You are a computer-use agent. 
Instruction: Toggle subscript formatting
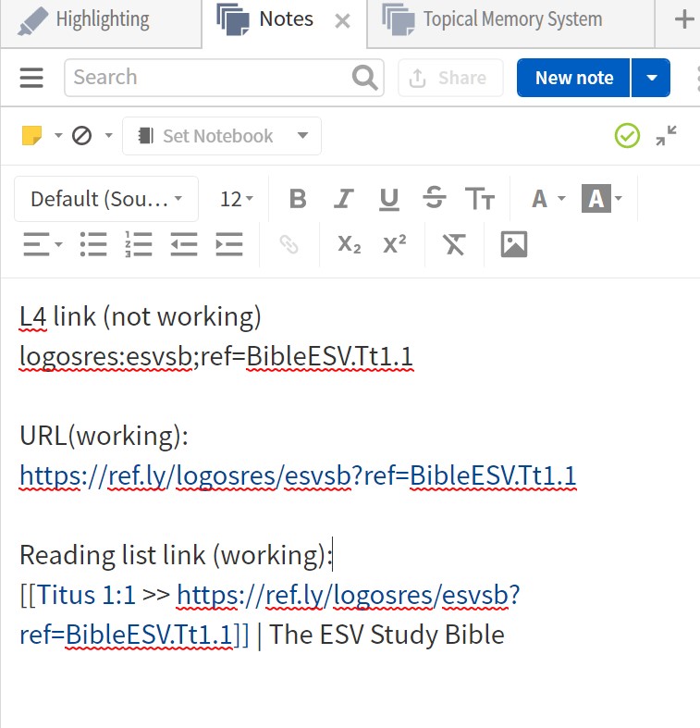[x=349, y=244]
